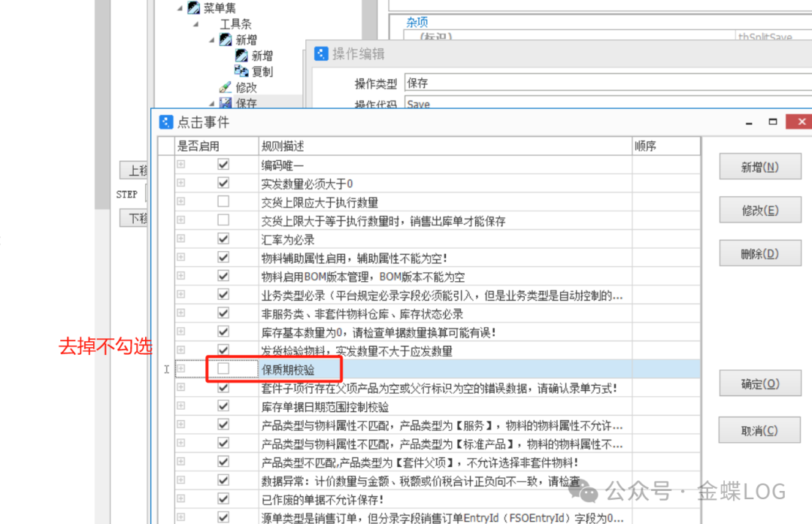This screenshot has height=524, width=812.
Task: Click the 操作编辑 dialog title icon
Action: (x=321, y=53)
